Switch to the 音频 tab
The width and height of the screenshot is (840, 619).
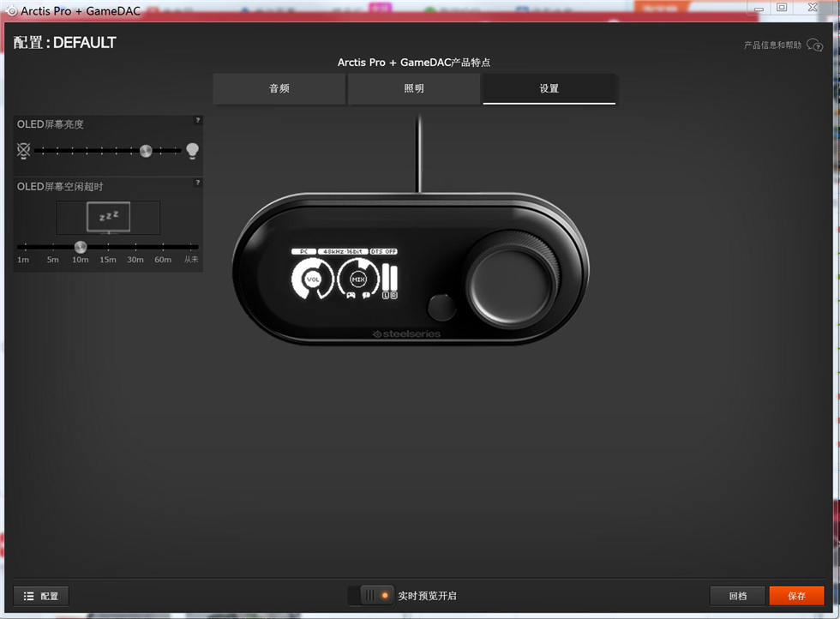(279, 88)
